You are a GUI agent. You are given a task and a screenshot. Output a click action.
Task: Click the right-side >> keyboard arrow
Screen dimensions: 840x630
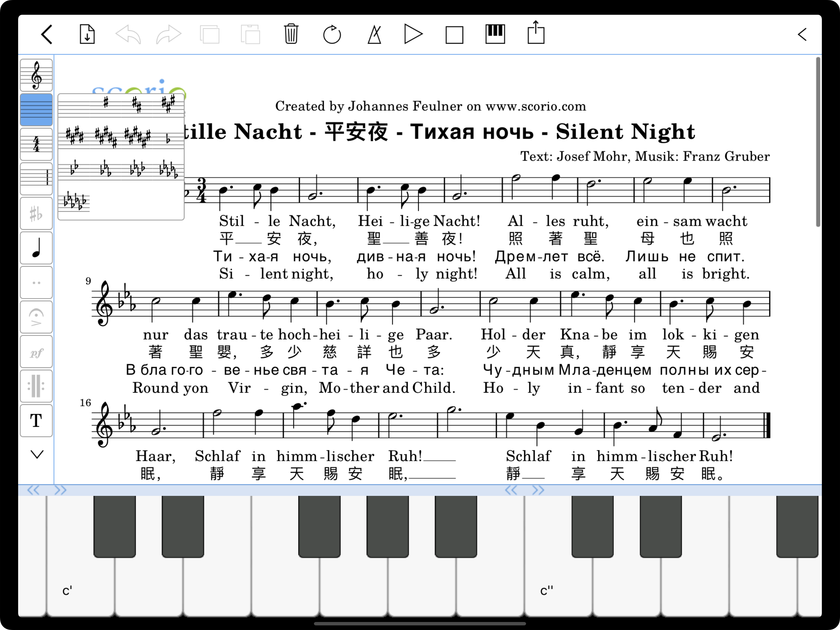538,490
